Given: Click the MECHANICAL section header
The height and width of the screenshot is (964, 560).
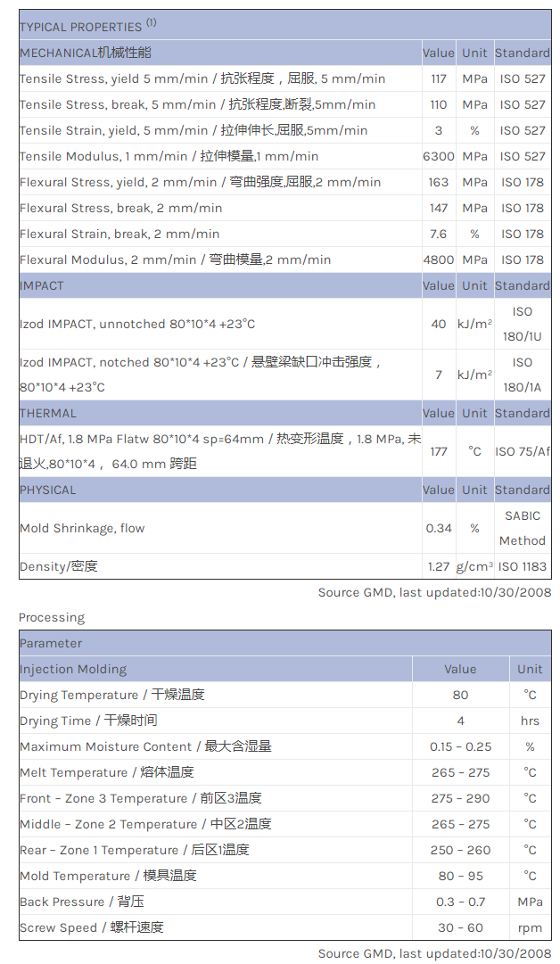Looking at the screenshot, I should coord(86,53).
